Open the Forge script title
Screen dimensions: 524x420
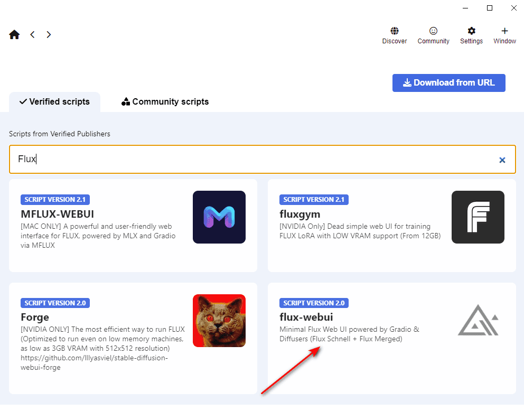pyautogui.click(x=35, y=317)
